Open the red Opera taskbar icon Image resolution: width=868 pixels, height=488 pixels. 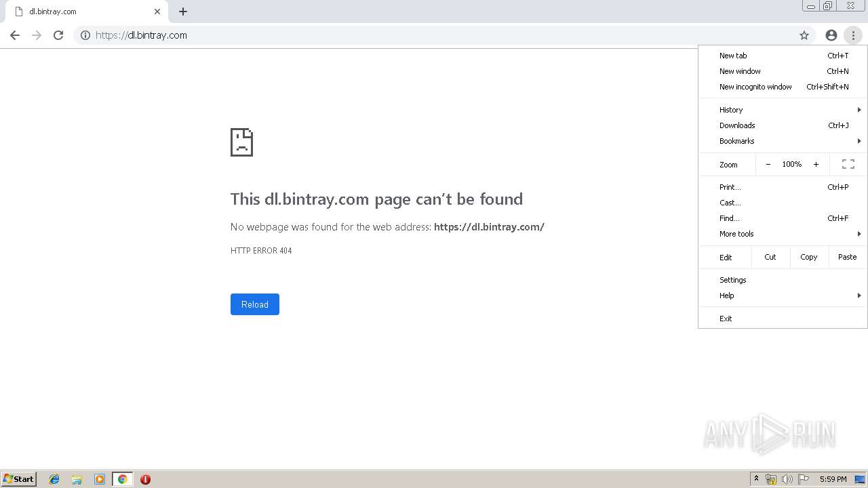click(145, 479)
